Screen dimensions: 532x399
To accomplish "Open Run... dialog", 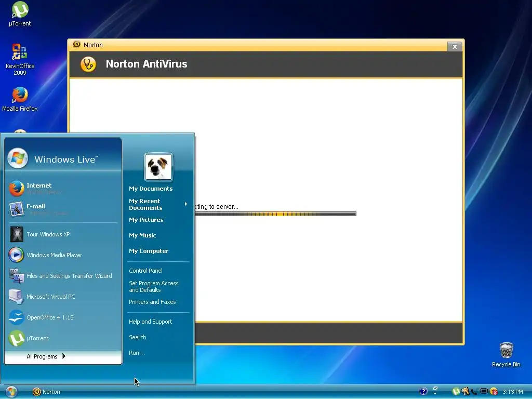I will (137, 353).
